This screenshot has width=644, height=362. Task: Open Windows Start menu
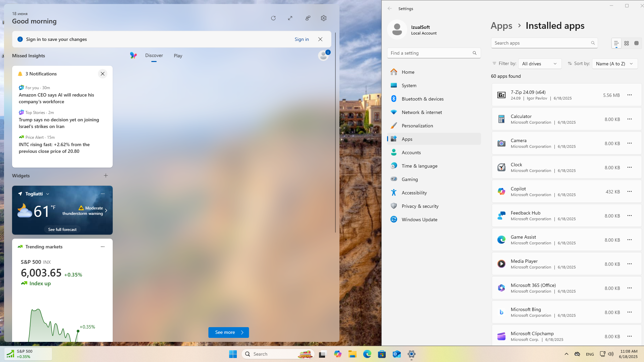tap(233, 354)
